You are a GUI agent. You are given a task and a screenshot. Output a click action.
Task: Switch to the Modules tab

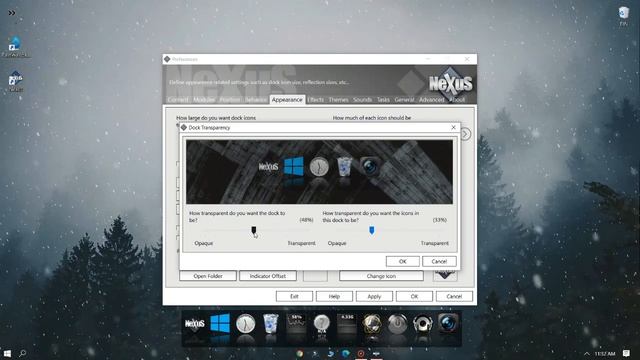pos(204,100)
